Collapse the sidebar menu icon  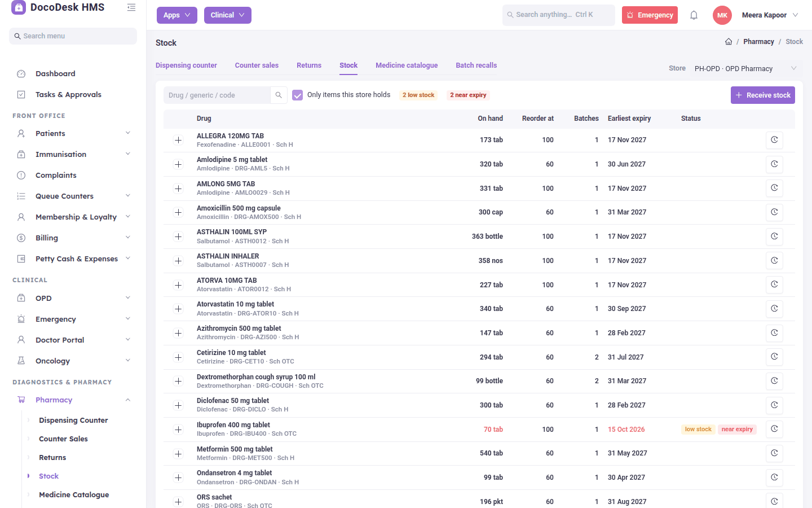click(x=131, y=7)
